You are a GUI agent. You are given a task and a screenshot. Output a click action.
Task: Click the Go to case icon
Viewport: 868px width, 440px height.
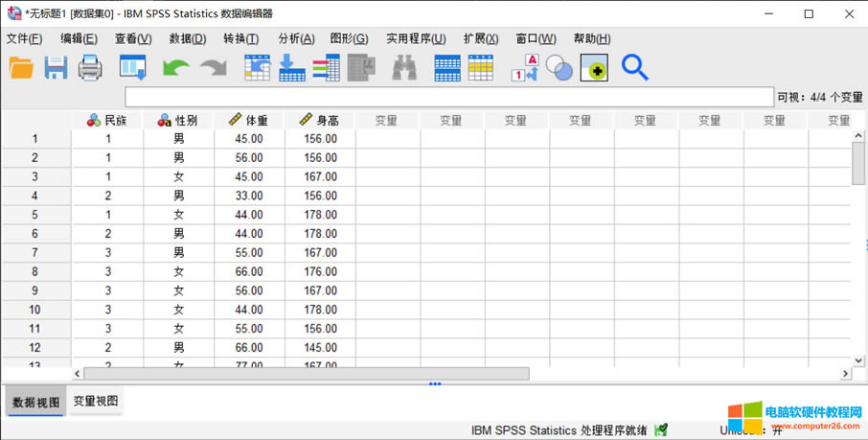[x=257, y=68]
